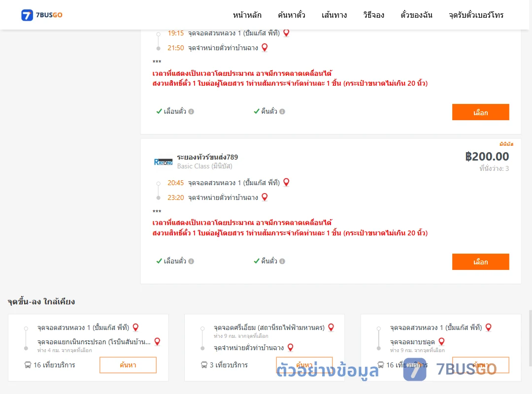
Task: Open the เส้นทาง menu item
Action: pyautogui.click(x=334, y=15)
